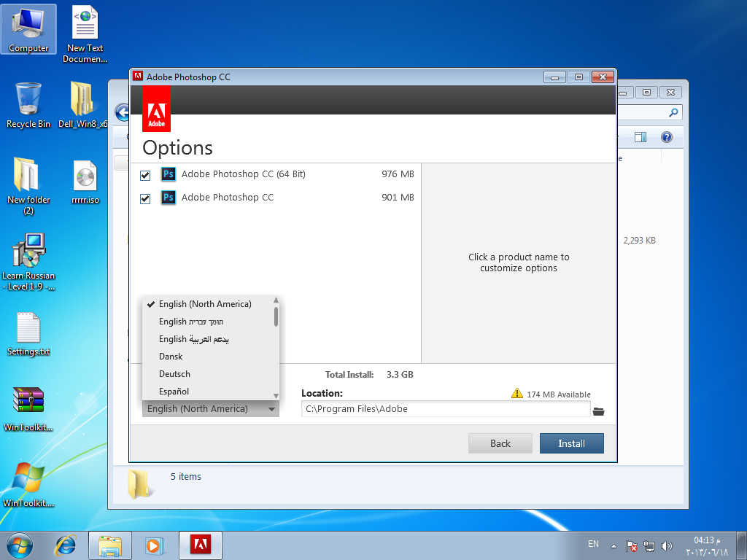Image resolution: width=747 pixels, height=560 pixels.
Task: Select Dell_Win8 folder on desktop
Action: [x=83, y=105]
